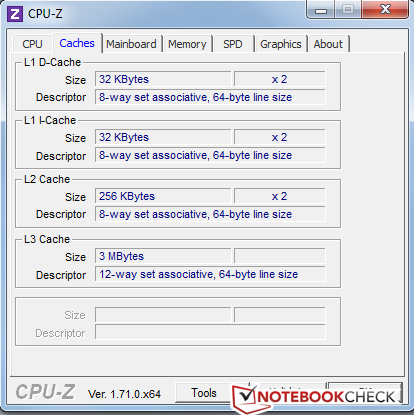Switch to the CPU tab
Viewport: 414px width, 415px height.
pos(32,44)
